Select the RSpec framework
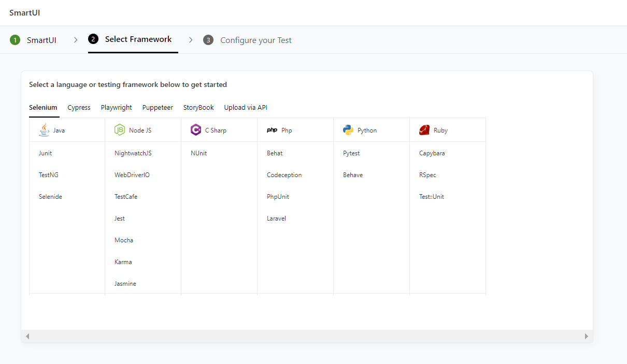627x364 pixels. (x=427, y=175)
